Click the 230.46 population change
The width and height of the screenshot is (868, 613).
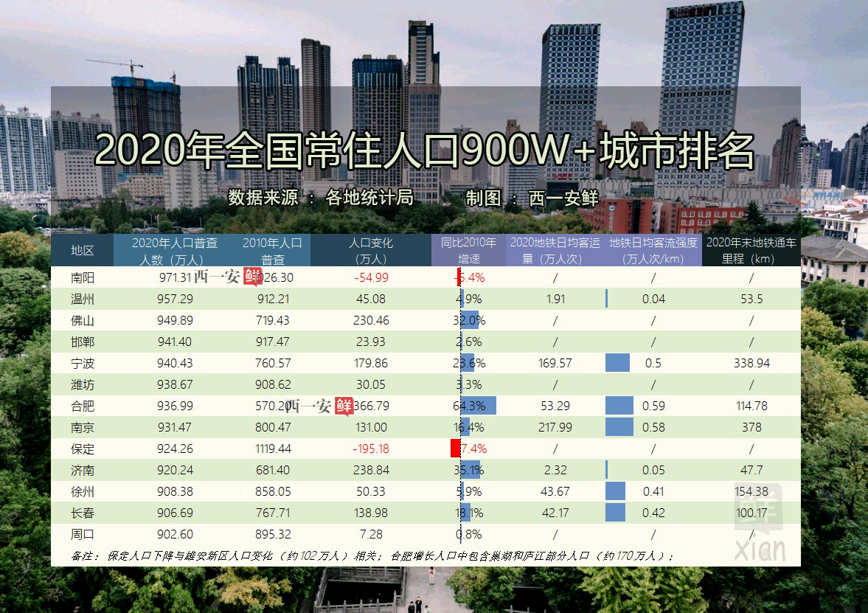tap(371, 321)
